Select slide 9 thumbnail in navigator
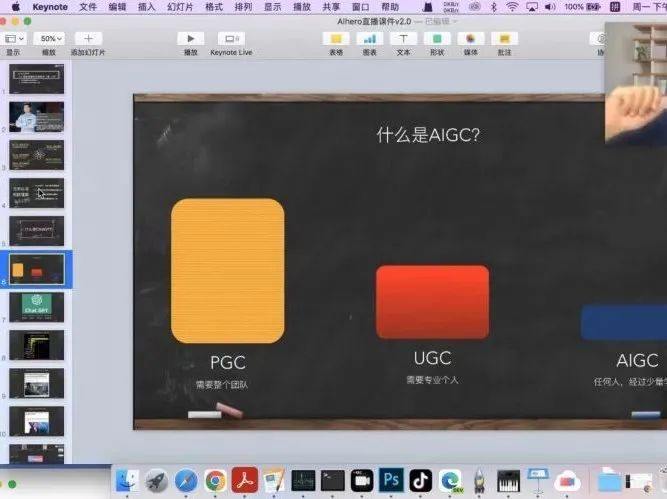Viewport: 667px width, 499px height. pos(37,383)
